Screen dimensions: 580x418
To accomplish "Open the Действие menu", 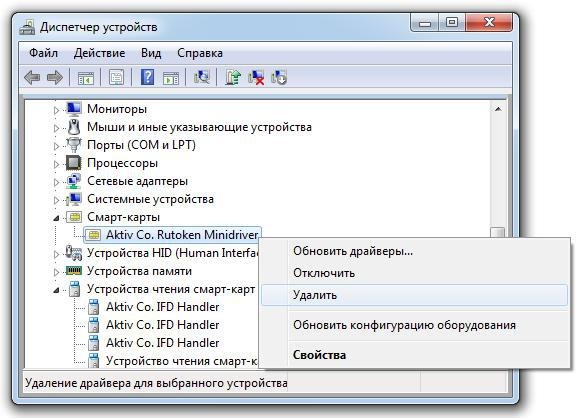I will tap(99, 53).
